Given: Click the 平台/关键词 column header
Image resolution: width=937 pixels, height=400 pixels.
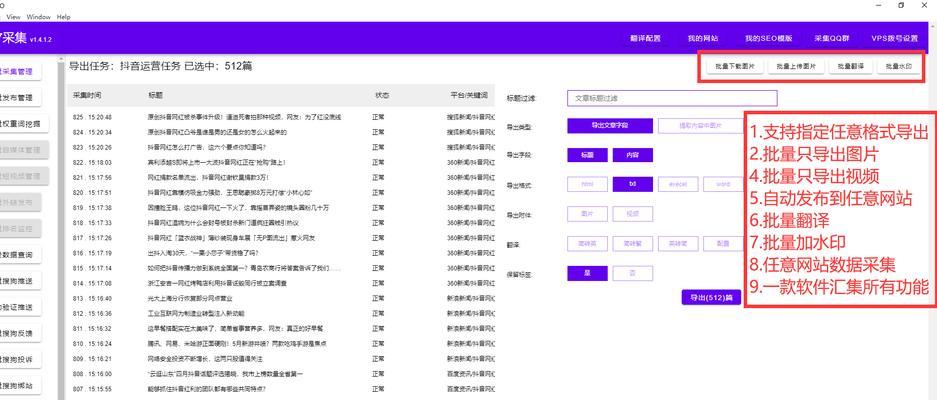Looking at the screenshot, I should point(469,95).
